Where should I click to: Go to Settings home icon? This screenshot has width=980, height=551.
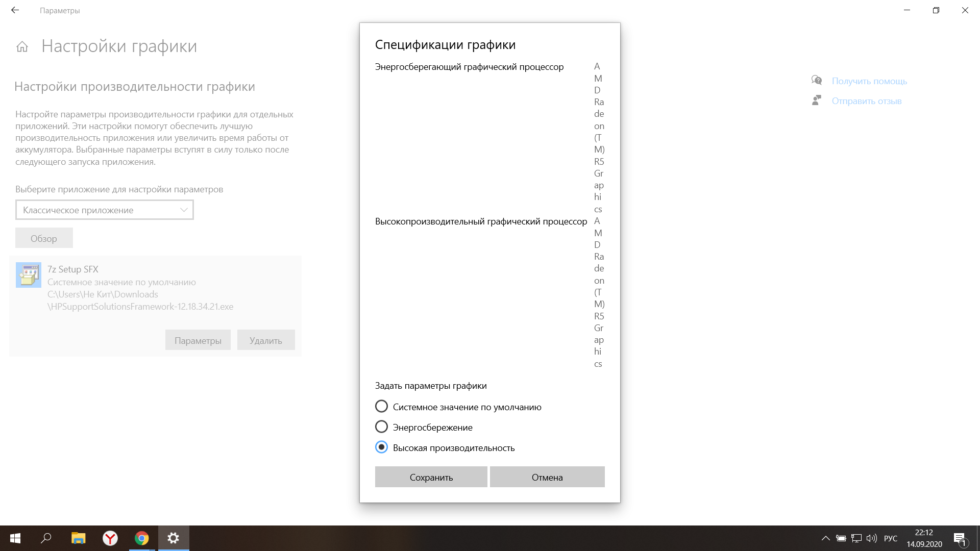coord(22,47)
